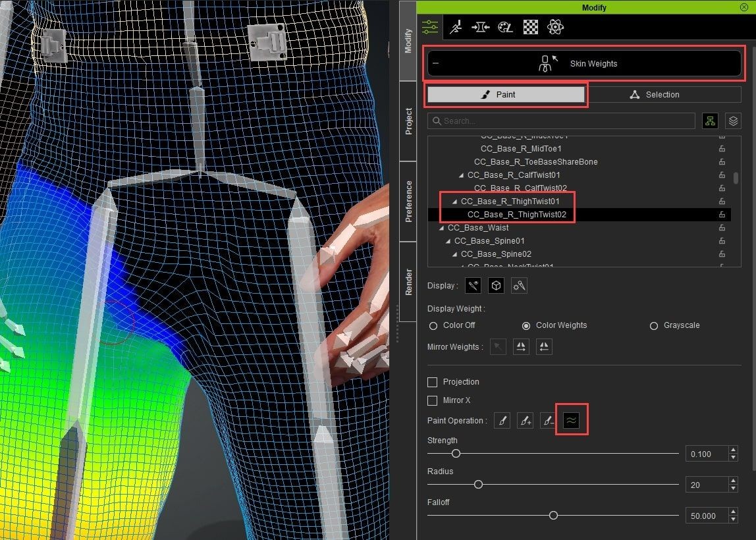Click the Radius slider handle
The image size is (756, 540).
click(478, 485)
